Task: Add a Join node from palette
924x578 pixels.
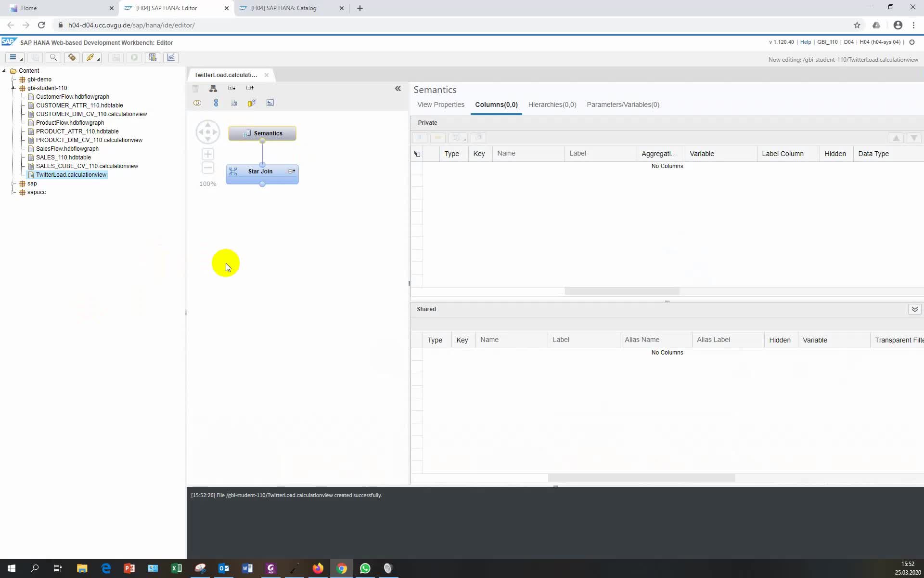Action: click(x=197, y=103)
